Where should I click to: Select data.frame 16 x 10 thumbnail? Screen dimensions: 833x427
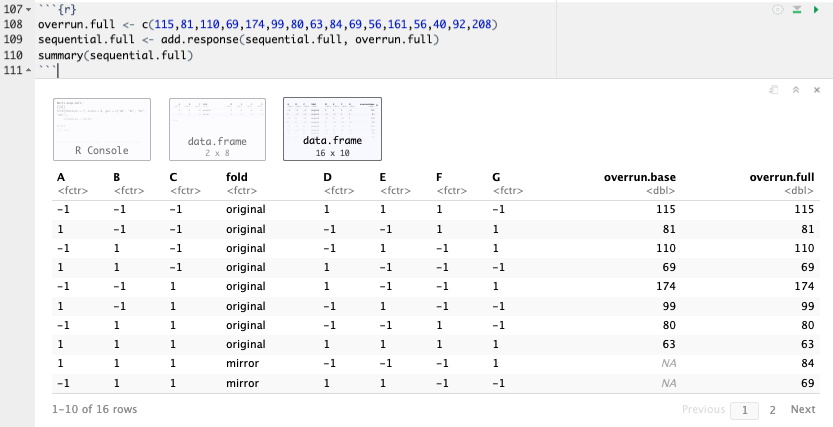pos(333,129)
